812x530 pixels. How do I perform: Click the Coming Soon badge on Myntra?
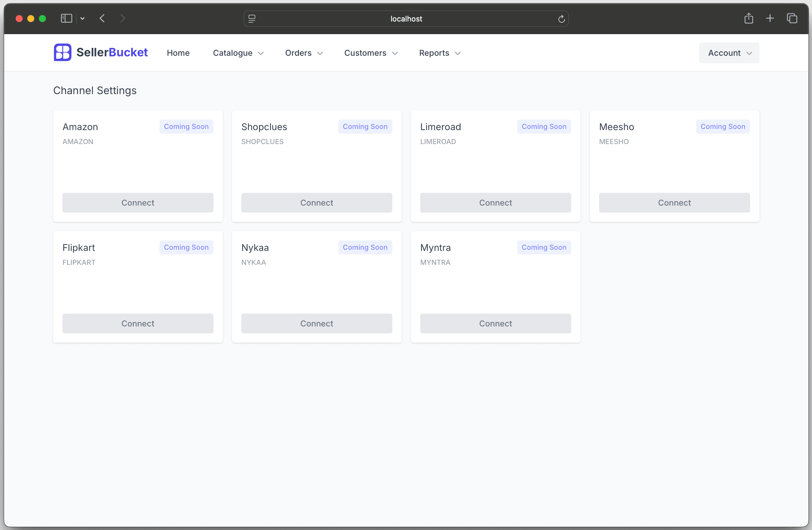tap(544, 247)
